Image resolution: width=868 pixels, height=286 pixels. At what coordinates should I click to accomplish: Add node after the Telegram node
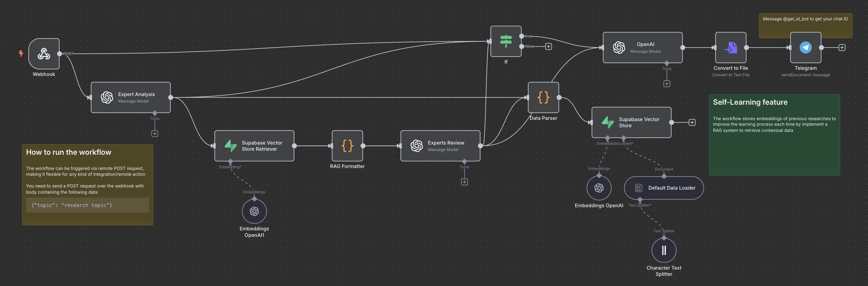pyautogui.click(x=842, y=48)
